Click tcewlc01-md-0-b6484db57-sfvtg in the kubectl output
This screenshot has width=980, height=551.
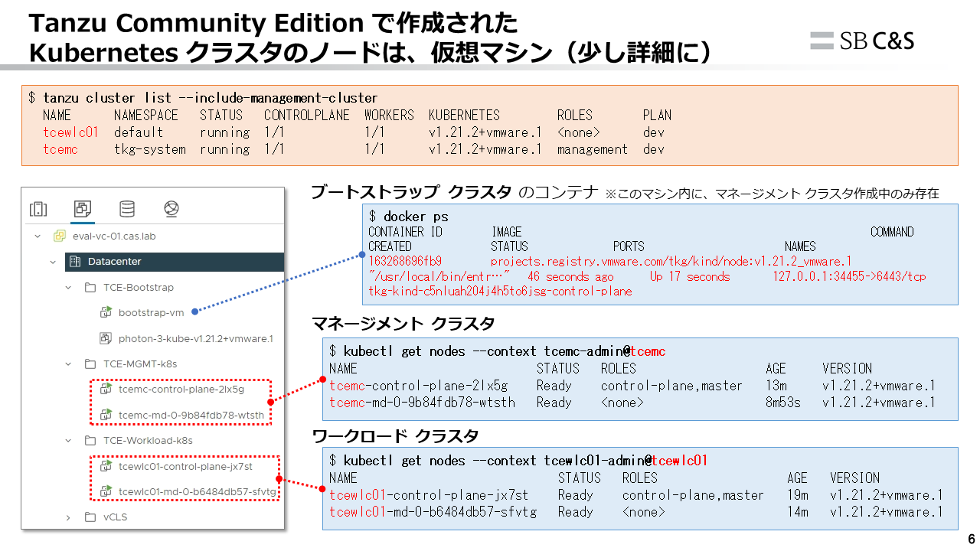(433, 512)
